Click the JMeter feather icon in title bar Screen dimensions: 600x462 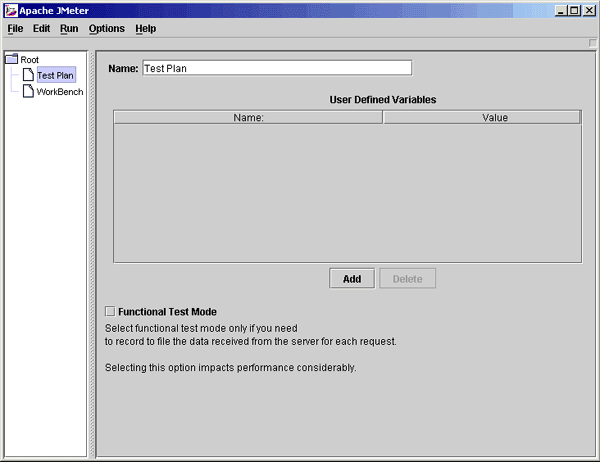pyautogui.click(x=10, y=10)
